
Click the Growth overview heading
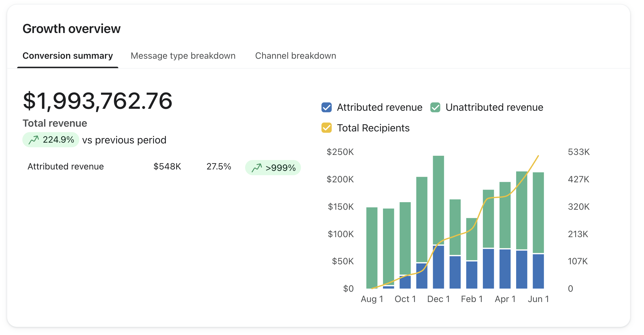click(x=71, y=29)
